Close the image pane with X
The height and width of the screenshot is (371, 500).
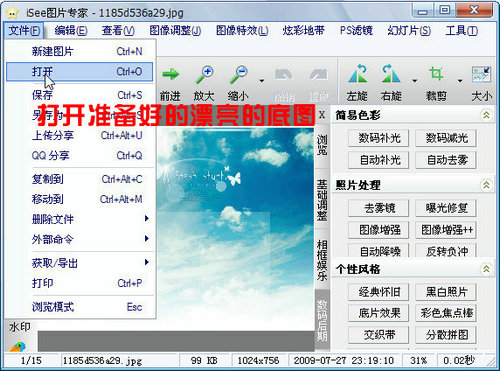tap(322, 115)
